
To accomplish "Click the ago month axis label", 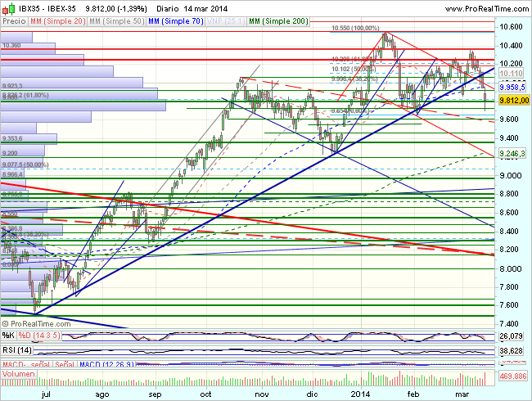I will pyautogui.click(x=102, y=394).
